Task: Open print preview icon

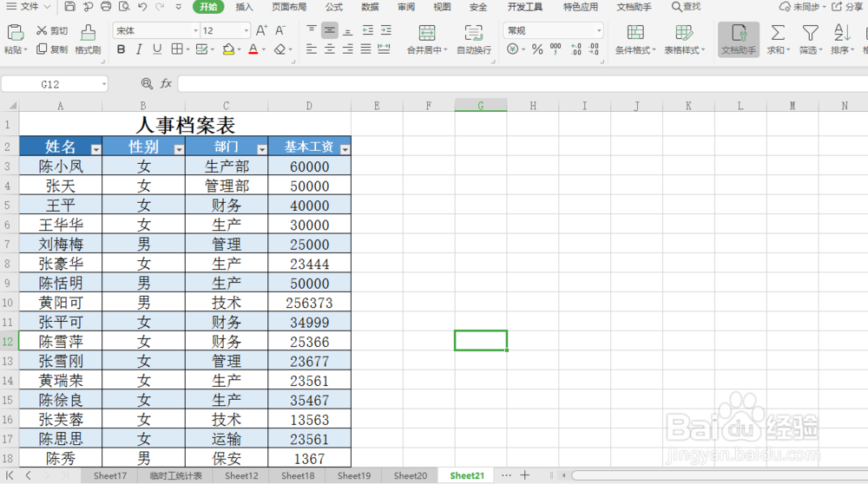Action: click(124, 7)
